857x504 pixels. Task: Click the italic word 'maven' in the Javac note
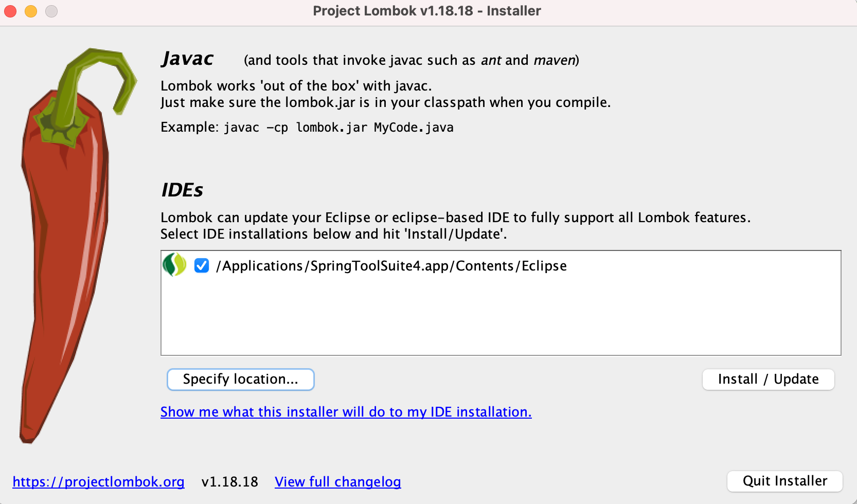pyautogui.click(x=554, y=60)
